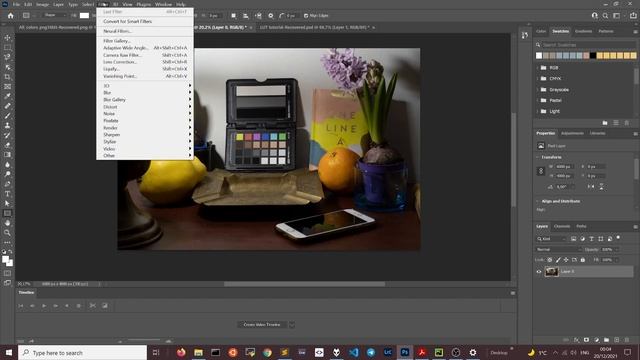Select the Lasso tool
Screen dimensions: 640x360
[7, 57]
